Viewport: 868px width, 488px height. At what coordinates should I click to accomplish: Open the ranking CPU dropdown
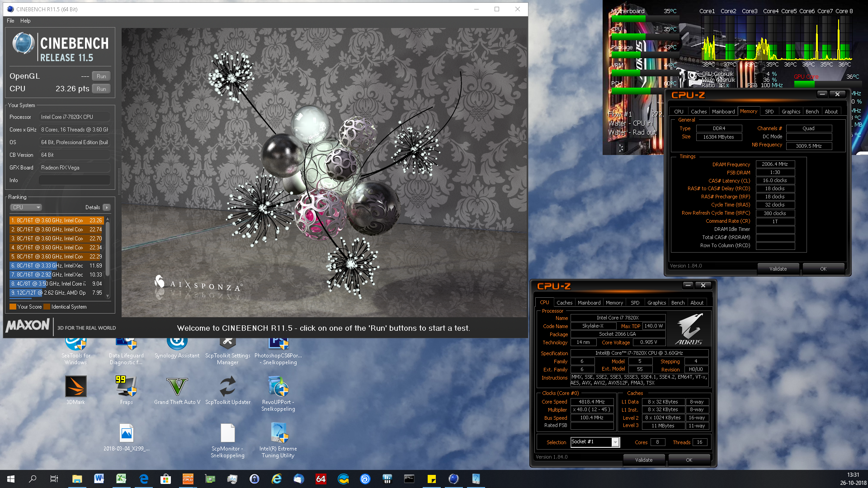tap(26, 207)
